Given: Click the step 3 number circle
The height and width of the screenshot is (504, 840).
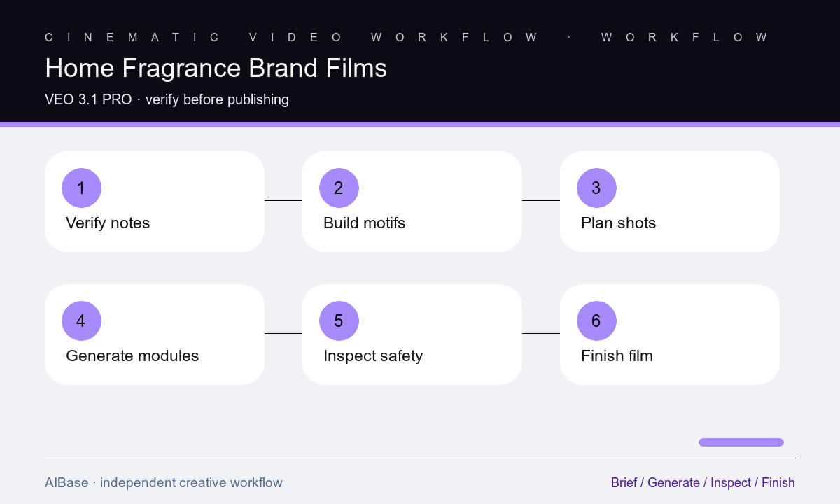Looking at the screenshot, I should pyautogui.click(x=596, y=188).
